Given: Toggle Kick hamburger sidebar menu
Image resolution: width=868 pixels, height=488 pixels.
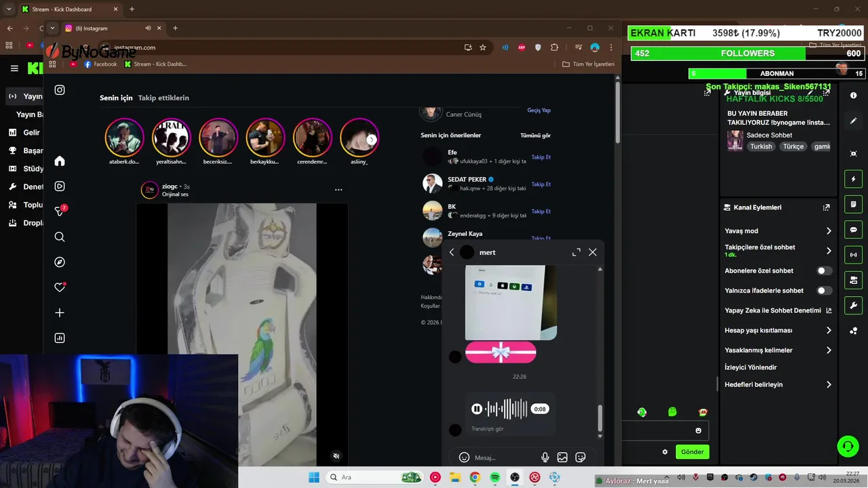Looking at the screenshot, I should point(14,68).
